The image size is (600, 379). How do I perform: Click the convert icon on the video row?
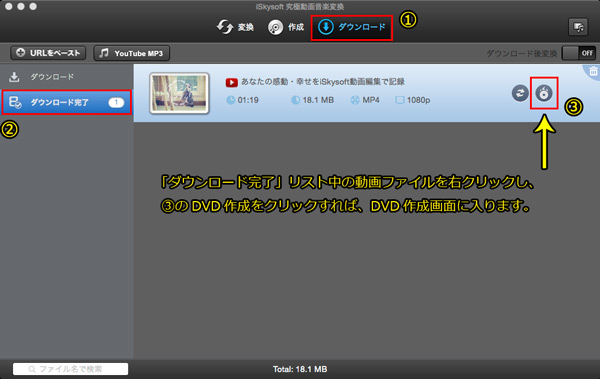tap(520, 93)
